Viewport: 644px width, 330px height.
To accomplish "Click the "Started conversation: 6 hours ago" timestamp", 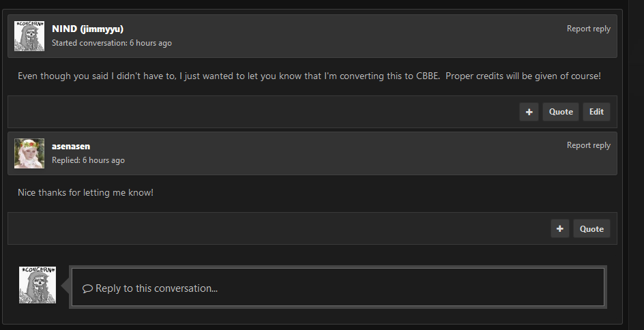I will 112,43.
